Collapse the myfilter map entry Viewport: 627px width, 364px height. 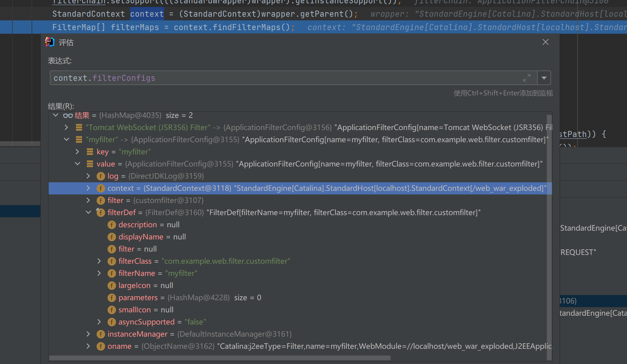pyautogui.click(x=67, y=140)
